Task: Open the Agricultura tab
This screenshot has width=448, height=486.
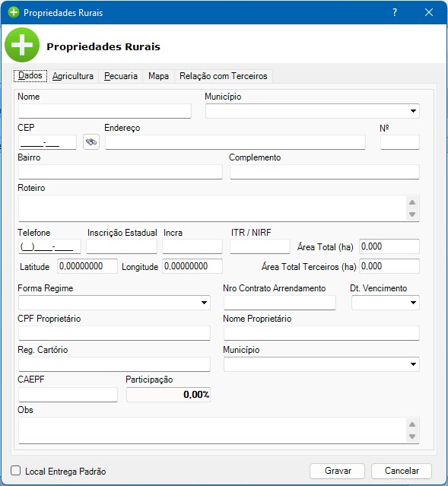Action: (72, 76)
